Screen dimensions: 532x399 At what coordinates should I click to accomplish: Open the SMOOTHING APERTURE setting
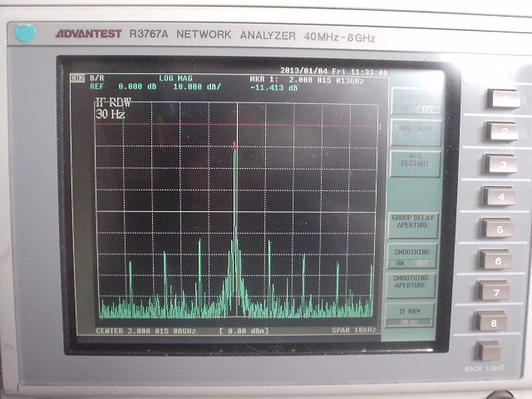point(411,283)
